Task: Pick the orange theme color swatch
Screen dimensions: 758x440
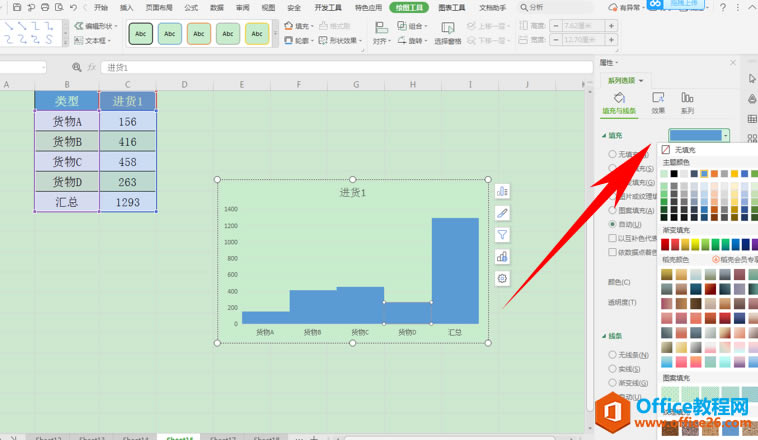Action: [x=714, y=174]
